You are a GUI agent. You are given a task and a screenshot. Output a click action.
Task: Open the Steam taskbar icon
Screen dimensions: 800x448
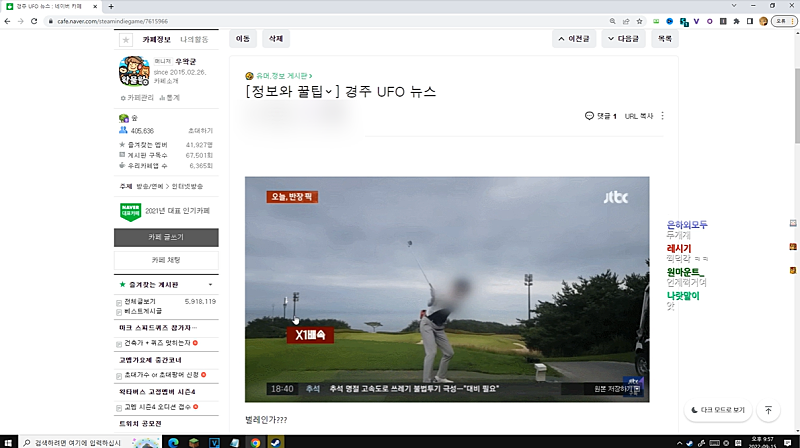pyautogui.click(x=276, y=442)
